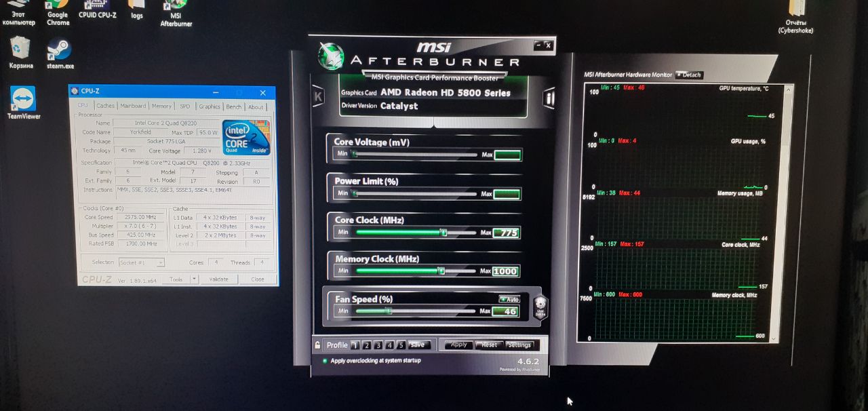
Task: Click the Intel Core 2 Quad logo
Action: tap(247, 138)
